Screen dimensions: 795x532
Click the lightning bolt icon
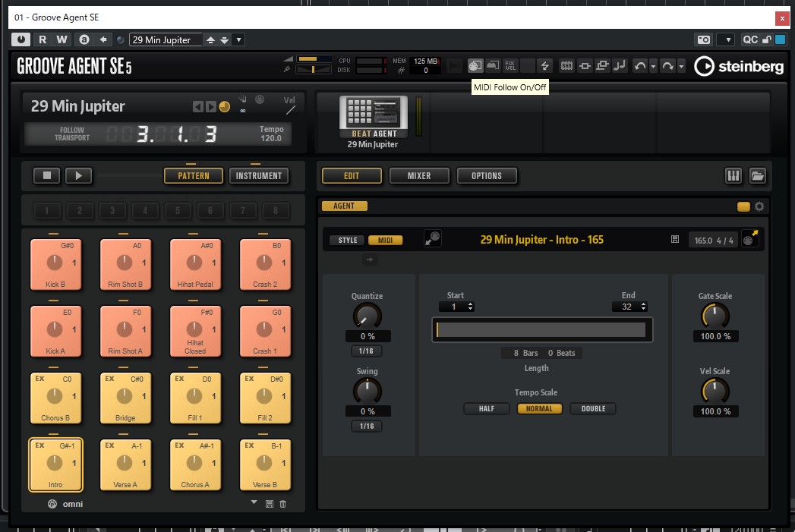point(544,66)
